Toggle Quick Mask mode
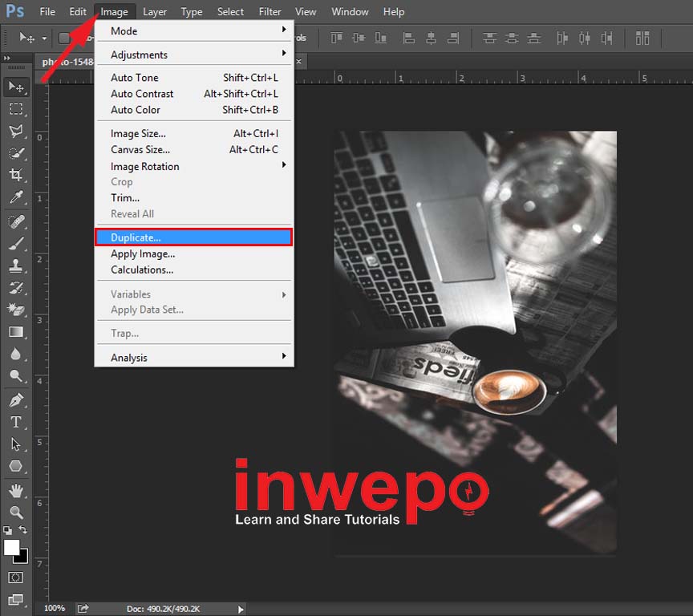 (15, 577)
